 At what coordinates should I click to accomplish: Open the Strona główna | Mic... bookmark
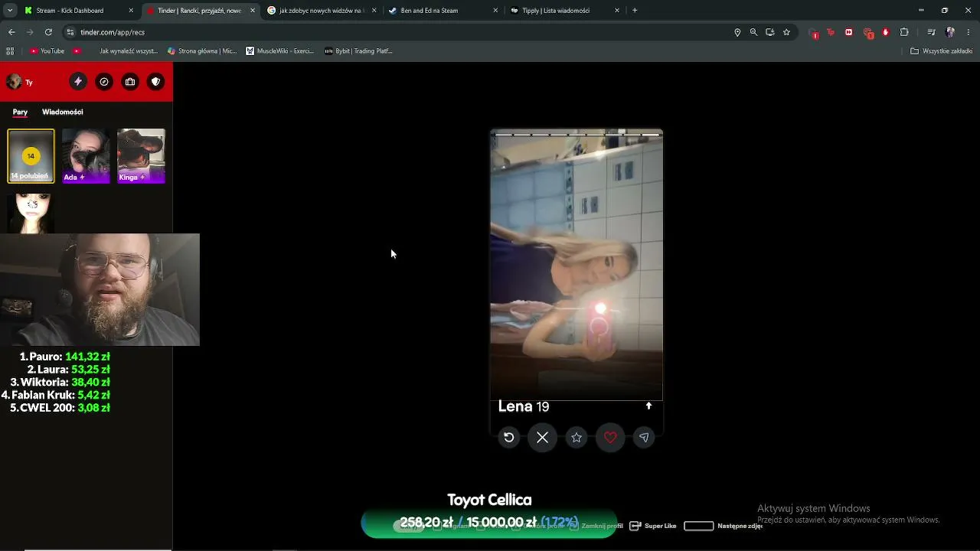pos(202,51)
